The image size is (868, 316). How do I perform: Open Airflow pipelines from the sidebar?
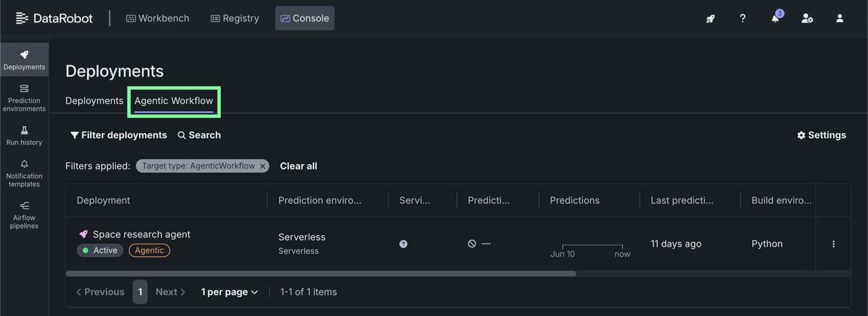coord(24,215)
